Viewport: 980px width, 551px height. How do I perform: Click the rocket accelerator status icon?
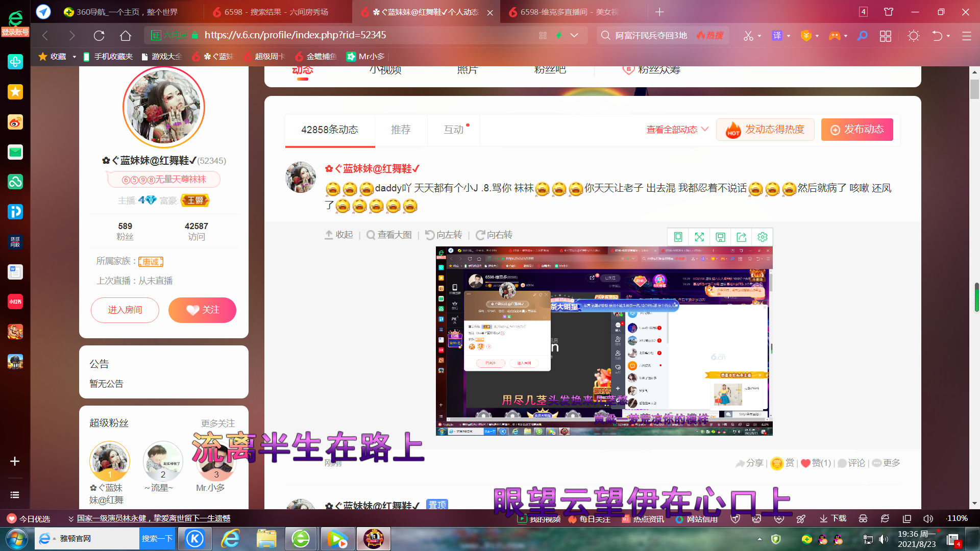(801, 518)
